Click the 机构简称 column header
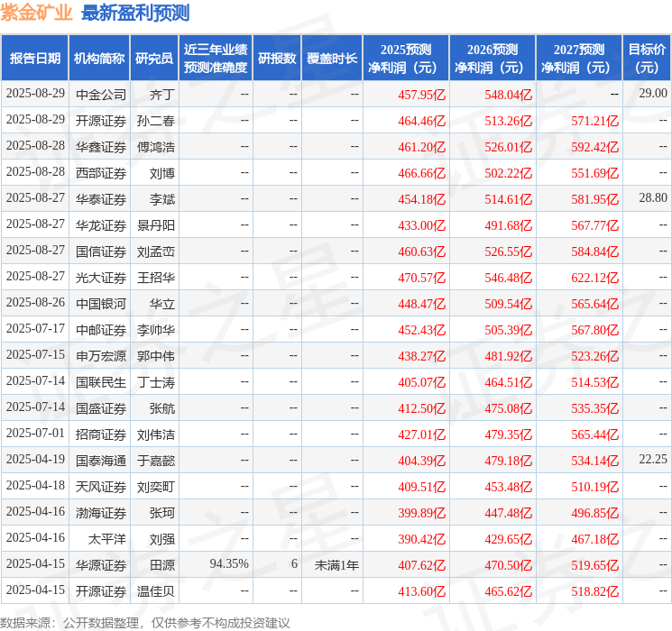Viewport: 672px width, 631px height. pos(99,59)
